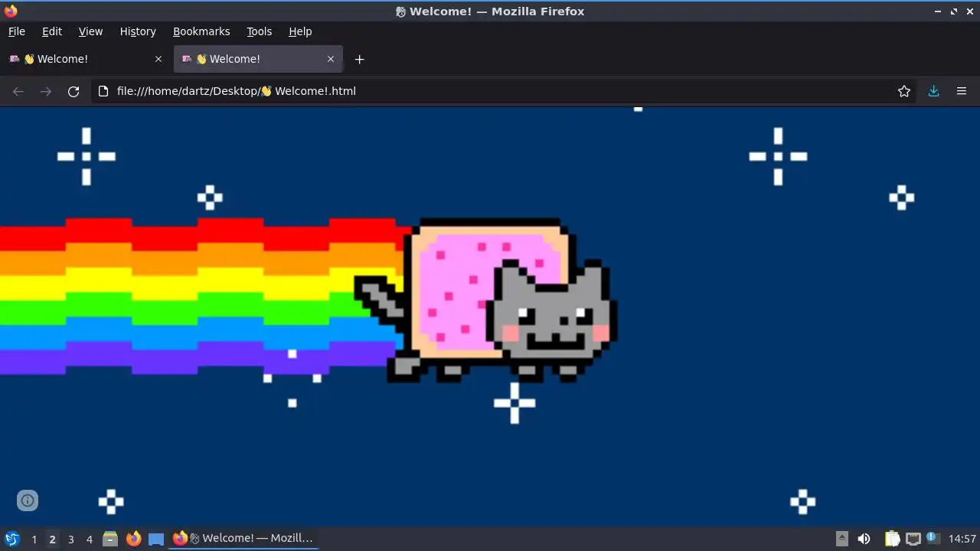Open the Tools menu
This screenshot has width=980, height=551.
259,31
